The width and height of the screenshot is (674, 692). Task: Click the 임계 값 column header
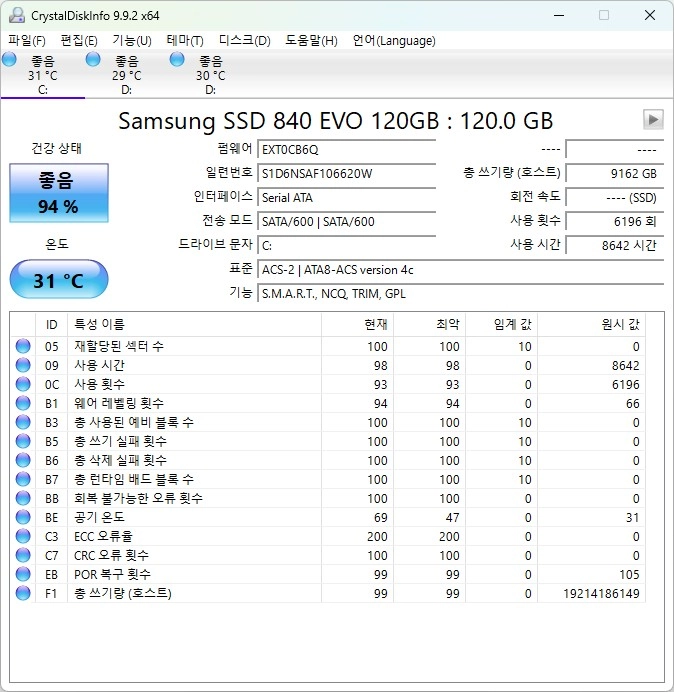tap(501, 324)
